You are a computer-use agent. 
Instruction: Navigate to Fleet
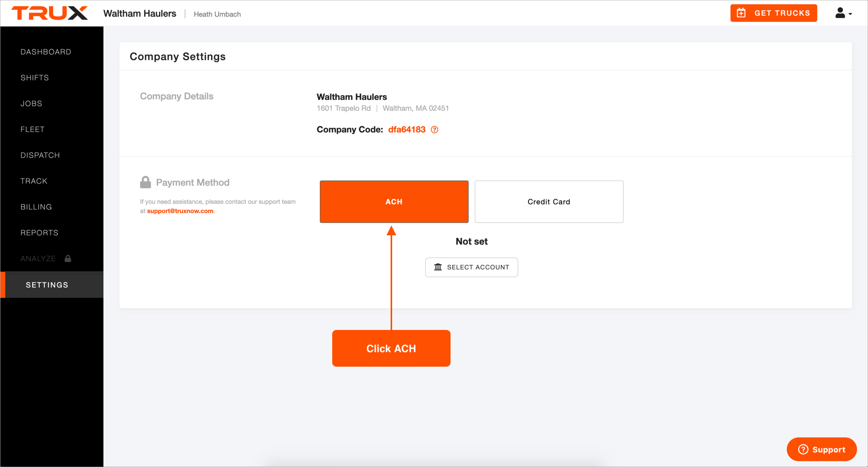(33, 129)
